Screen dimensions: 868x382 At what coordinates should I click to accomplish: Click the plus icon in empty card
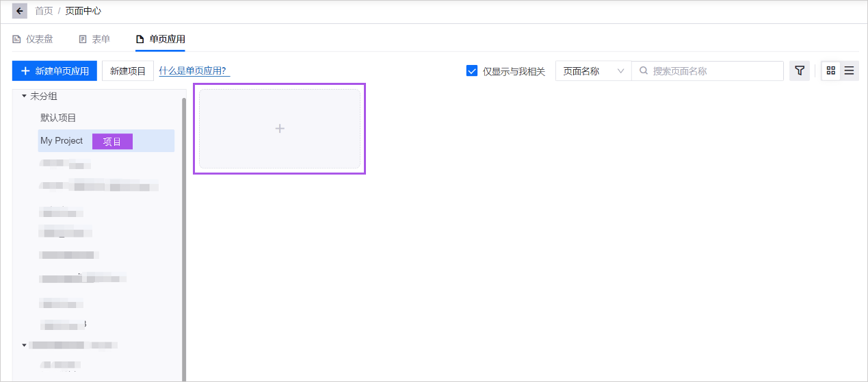(279, 129)
